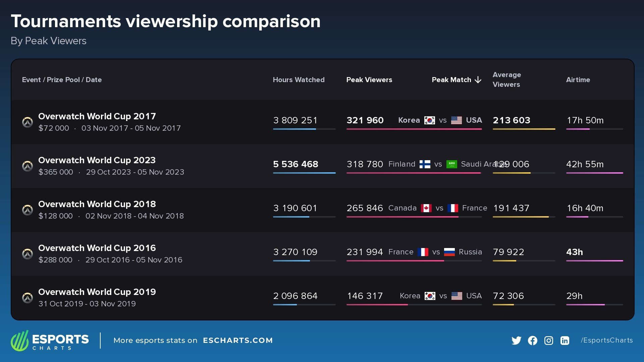Open the Instagram icon in the footer
This screenshot has width=644, height=362.
point(548,341)
